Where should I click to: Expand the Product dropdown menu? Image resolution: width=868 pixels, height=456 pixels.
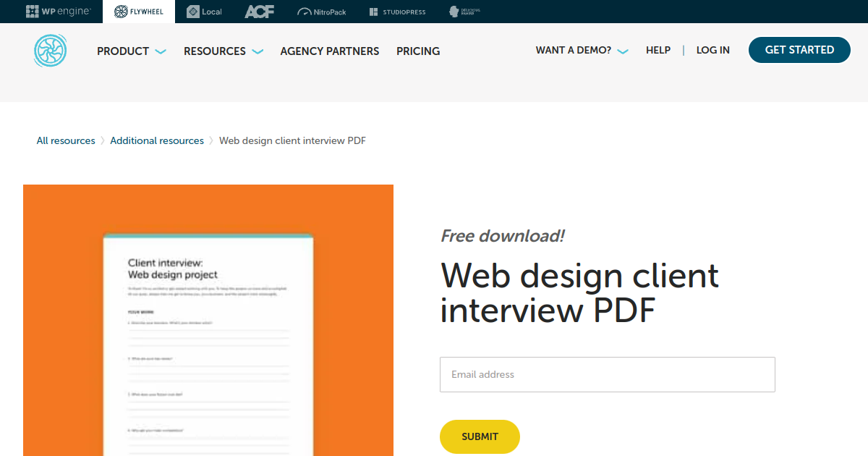131,51
